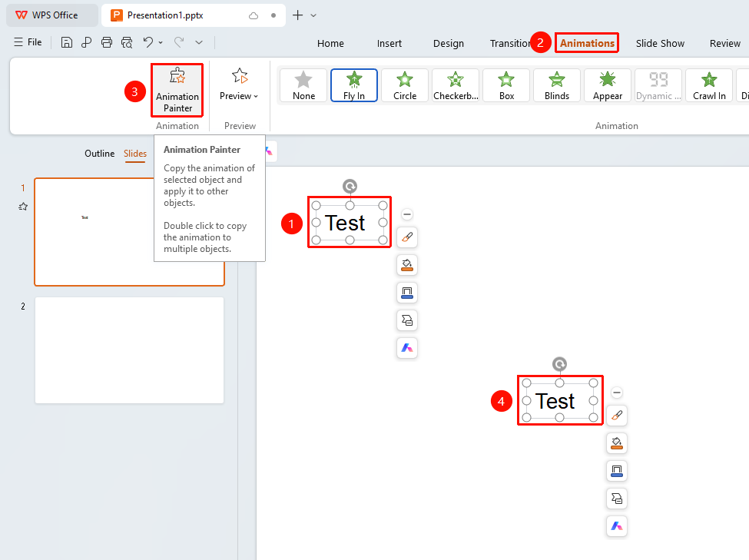This screenshot has height=560, width=749.
Task: Remove animation with the None option
Action: pos(303,85)
